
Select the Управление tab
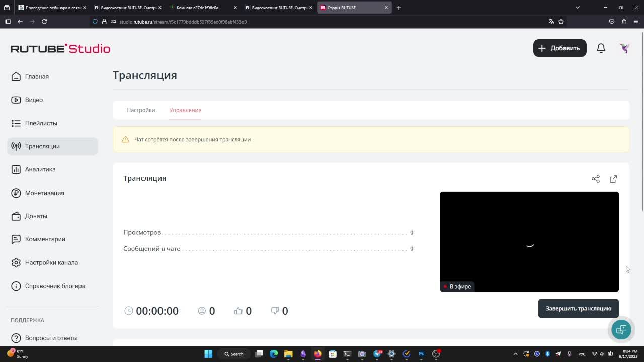click(x=185, y=110)
